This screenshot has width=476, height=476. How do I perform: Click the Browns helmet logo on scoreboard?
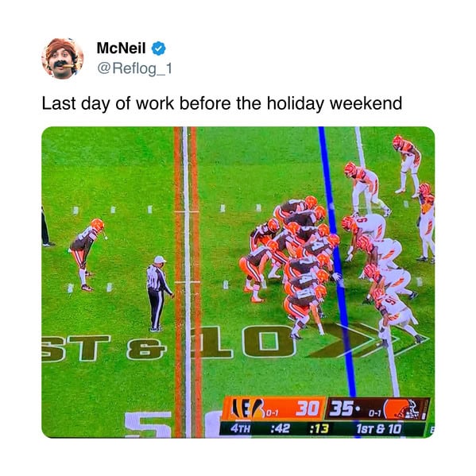[401, 409]
